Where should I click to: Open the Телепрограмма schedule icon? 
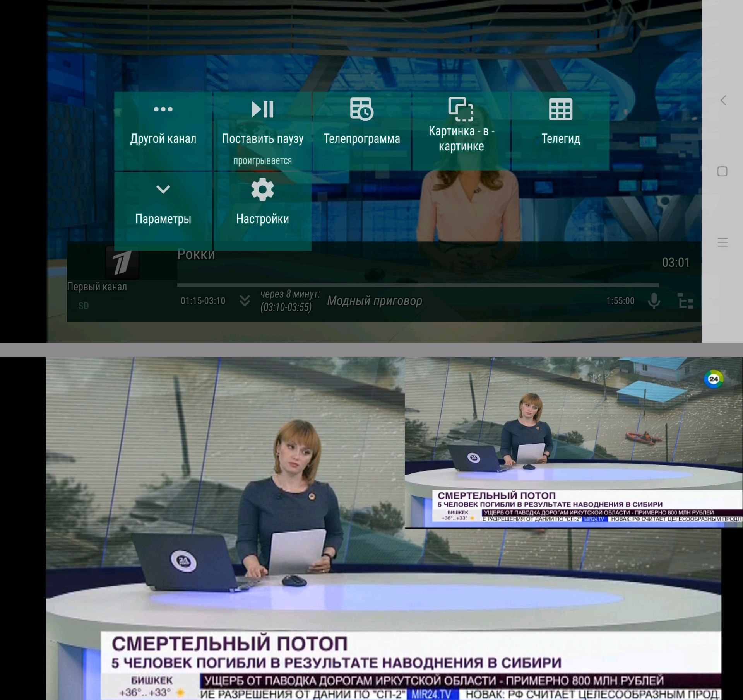coord(361,109)
